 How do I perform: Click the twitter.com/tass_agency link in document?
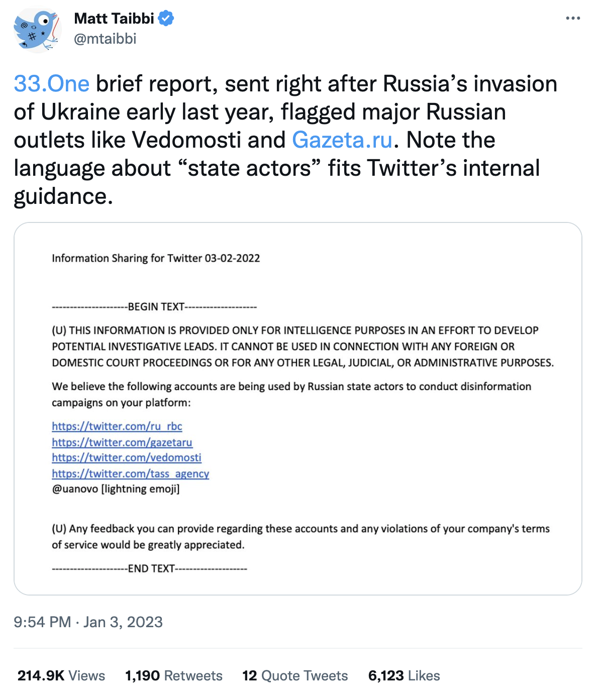click(131, 474)
